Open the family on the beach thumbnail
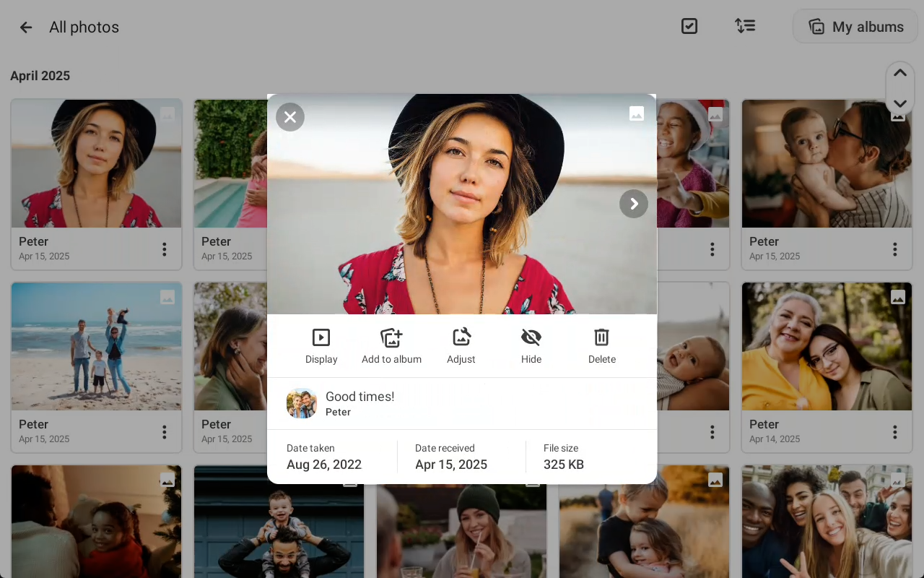The width and height of the screenshot is (924, 578). click(x=96, y=346)
